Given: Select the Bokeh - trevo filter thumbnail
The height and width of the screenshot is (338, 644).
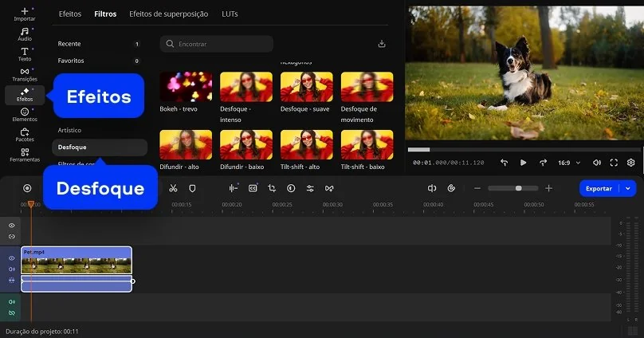Looking at the screenshot, I should pos(186,86).
